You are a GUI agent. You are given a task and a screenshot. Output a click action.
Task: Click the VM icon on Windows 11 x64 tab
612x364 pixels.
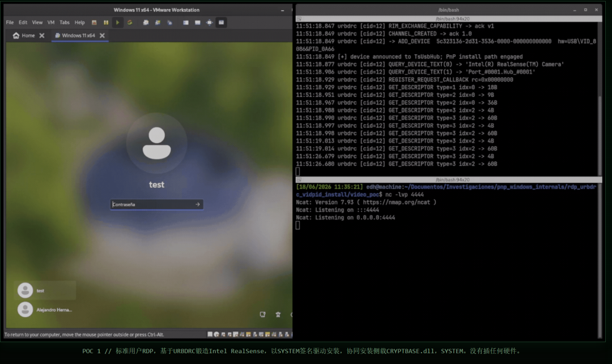coord(57,36)
